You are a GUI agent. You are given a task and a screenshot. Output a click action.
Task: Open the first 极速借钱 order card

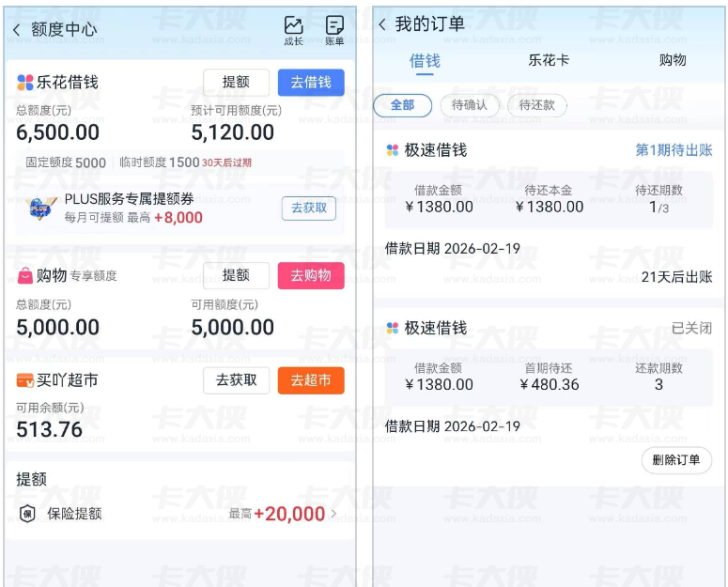(x=549, y=215)
